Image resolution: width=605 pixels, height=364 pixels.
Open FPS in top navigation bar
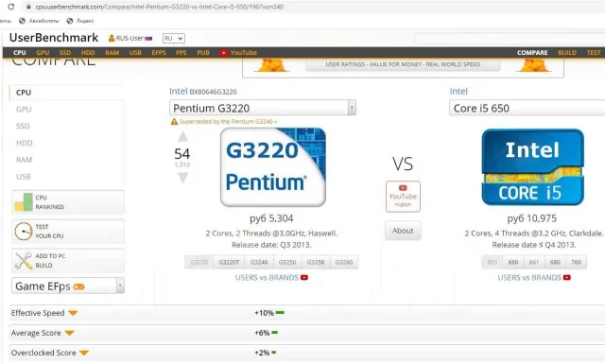181,53
